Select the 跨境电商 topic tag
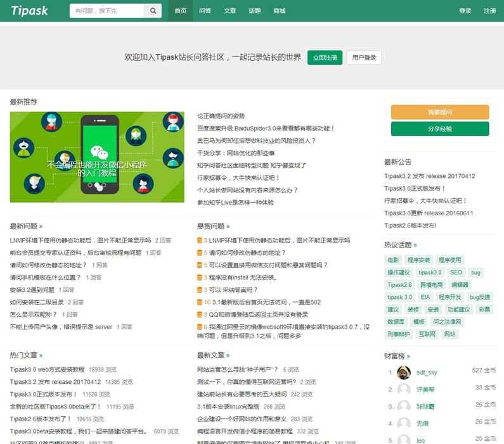This screenshot has width=504, height=444. [431, 285]
